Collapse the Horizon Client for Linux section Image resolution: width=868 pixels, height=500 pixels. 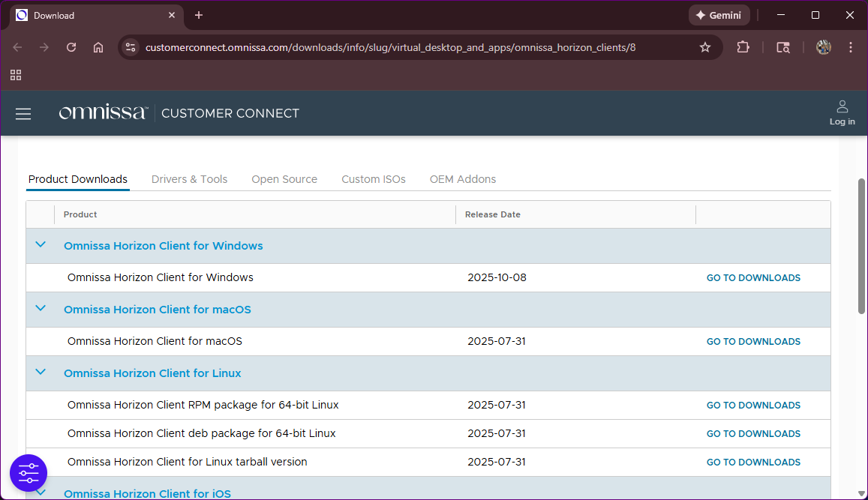point(41,373)
